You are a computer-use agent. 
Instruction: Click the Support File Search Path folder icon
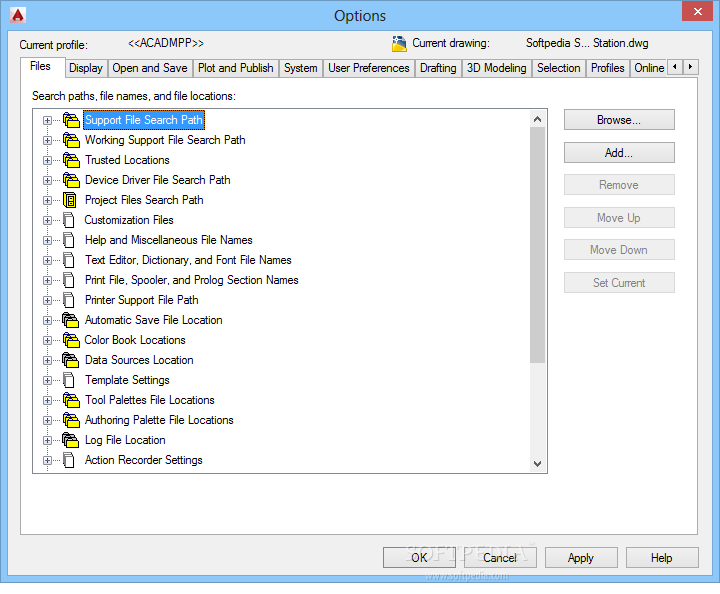click(71, 120)
